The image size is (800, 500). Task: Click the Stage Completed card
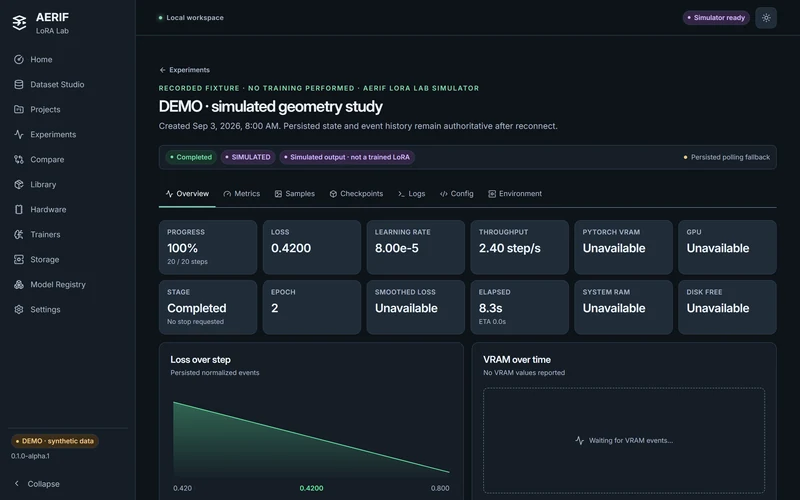click(208, 307)
